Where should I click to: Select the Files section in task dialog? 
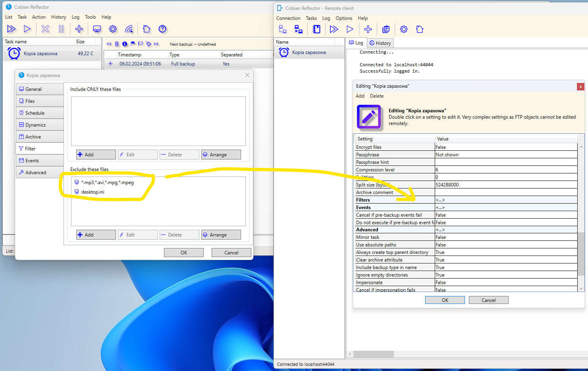pyautogui.click(x=40, y=101)
